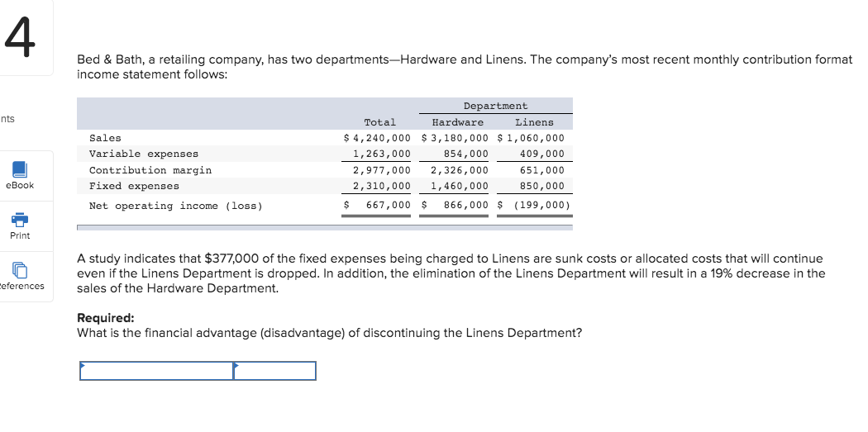Click Total contribution margin 2,977,000

coord(382,170)
